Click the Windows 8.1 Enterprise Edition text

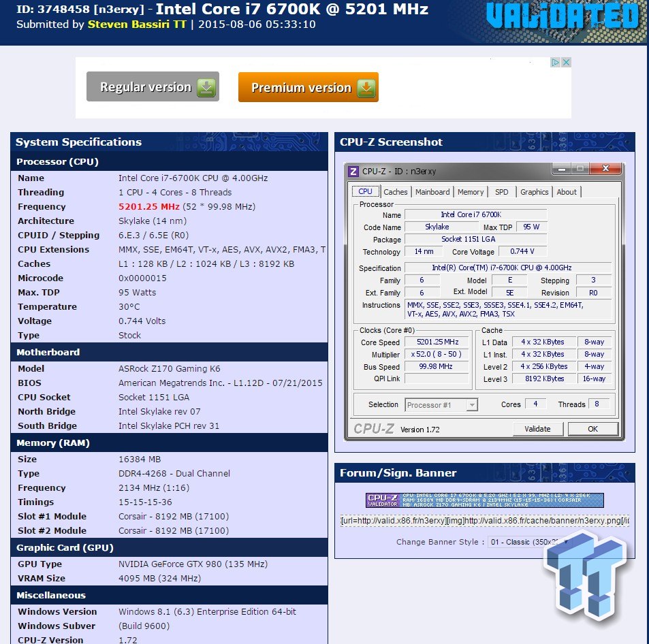(x=207, y=612)
